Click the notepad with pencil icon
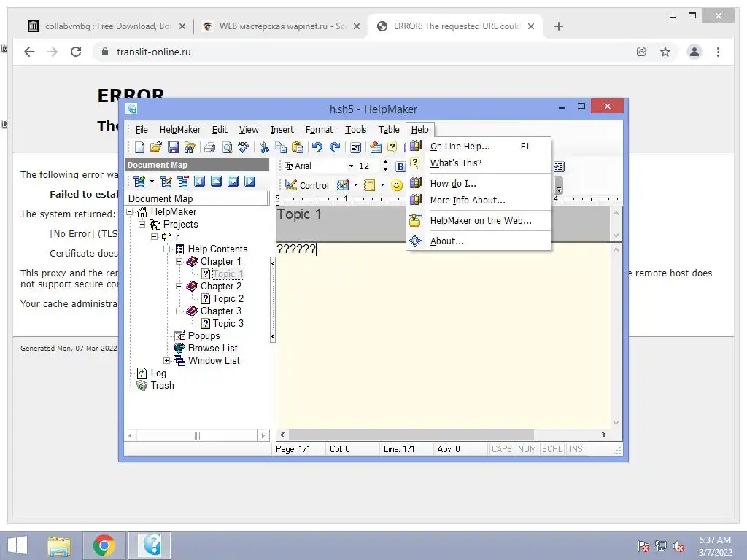Image resolution: width=747 pixels, height=560 pixels. 343,185
